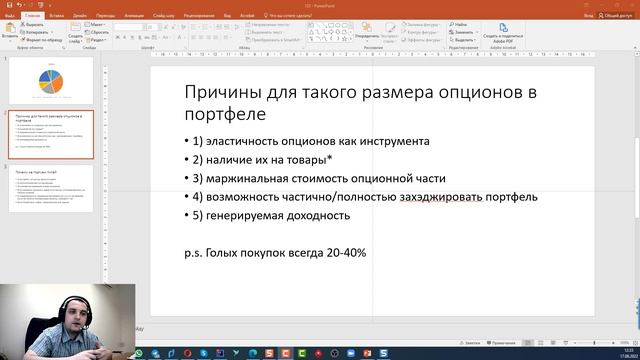Open the Файл menu
The width and height of the screenshot is (640, 360).
10,16
